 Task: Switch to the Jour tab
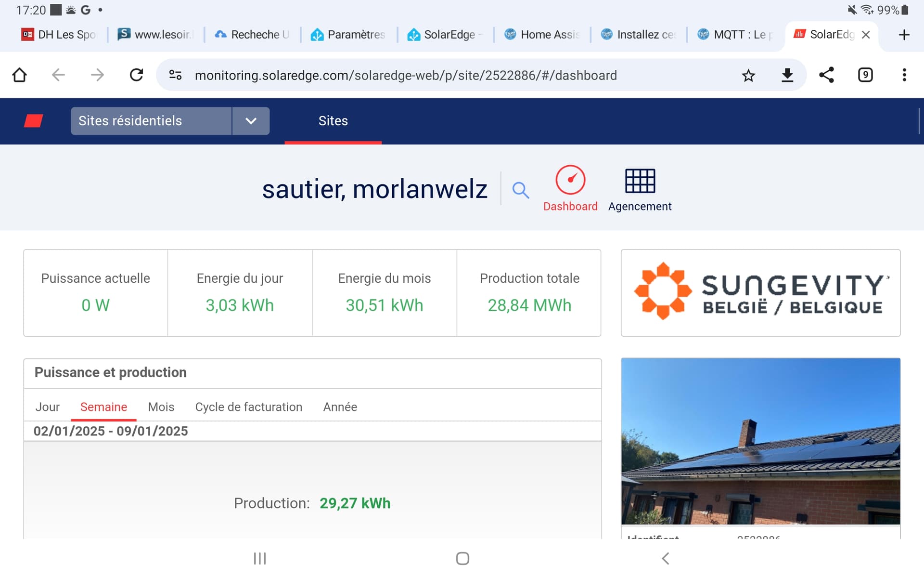coord(47,407)
